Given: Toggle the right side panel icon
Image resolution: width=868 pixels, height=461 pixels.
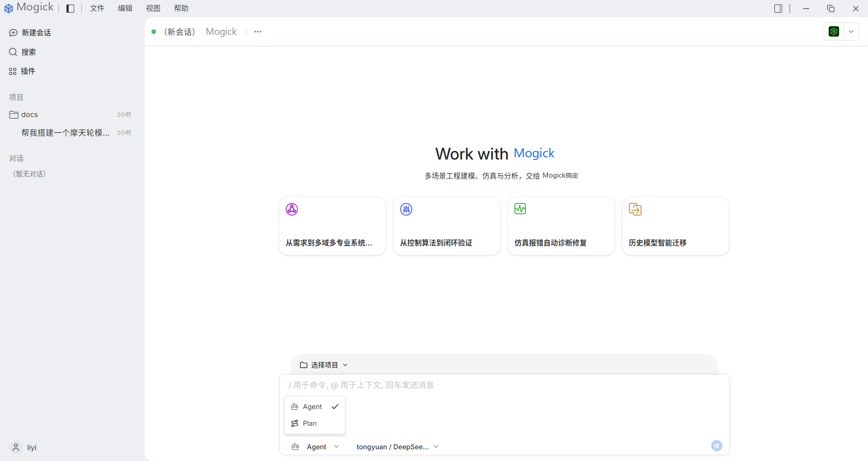Looking at the screenshot, I should (x=778, y=9).
